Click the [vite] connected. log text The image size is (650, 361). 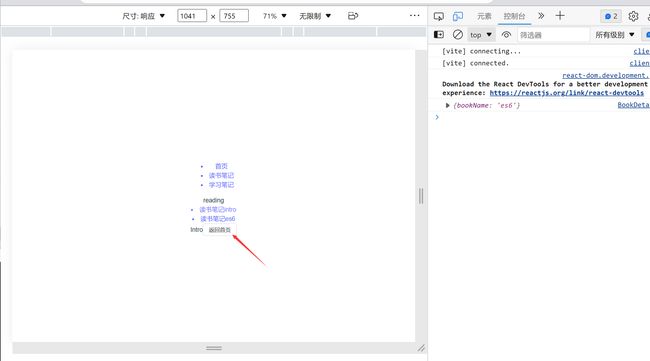[475, 63]
